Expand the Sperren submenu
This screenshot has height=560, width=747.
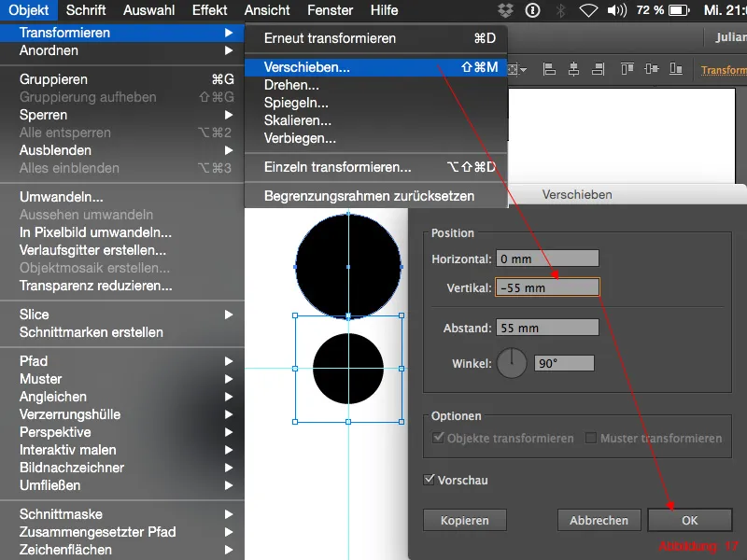click(x=122, y=115)
